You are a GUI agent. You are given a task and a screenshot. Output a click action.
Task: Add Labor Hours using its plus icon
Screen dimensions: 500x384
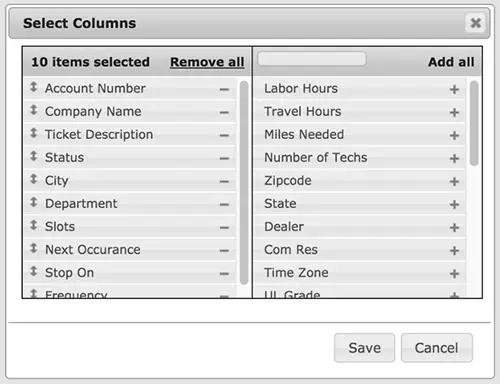[x=454, y=89]
